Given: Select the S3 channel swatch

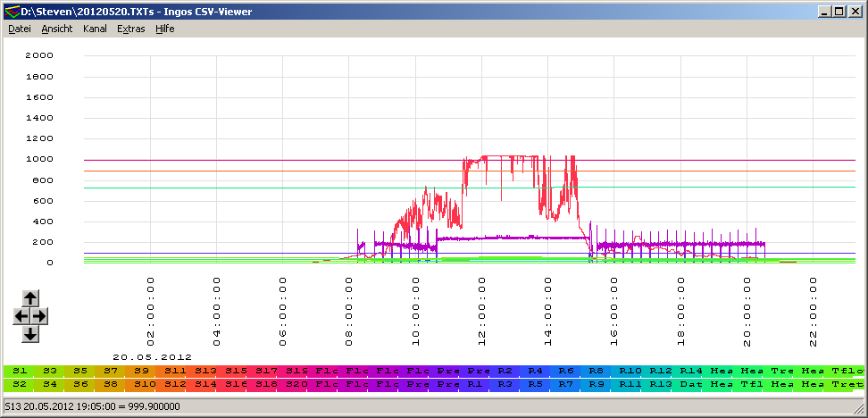Looking at the screenshot, I should [x=49, y=371].
